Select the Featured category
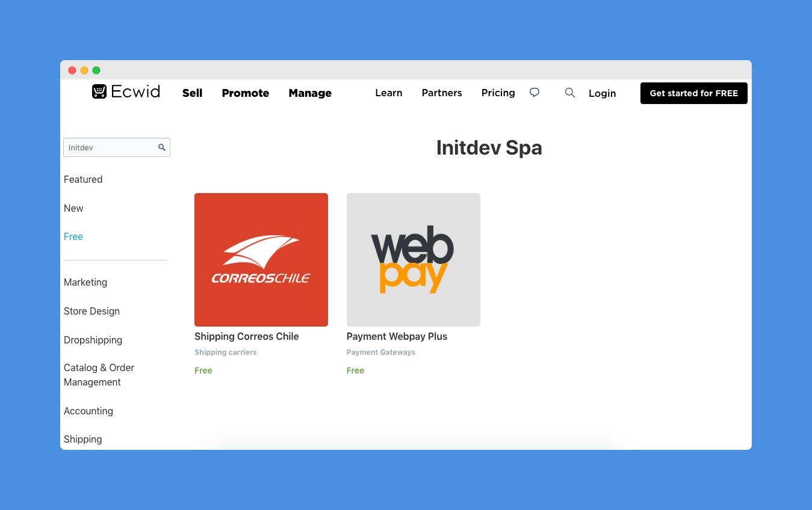The height and width of the screenshot is (510, 812). click(x=83, y=179)
